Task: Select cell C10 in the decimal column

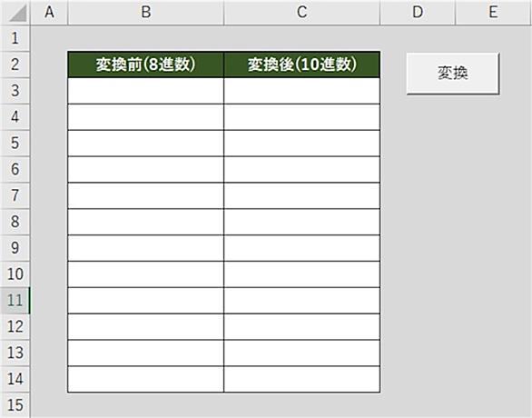Action: pyautogui.click(x=302, y=274)
